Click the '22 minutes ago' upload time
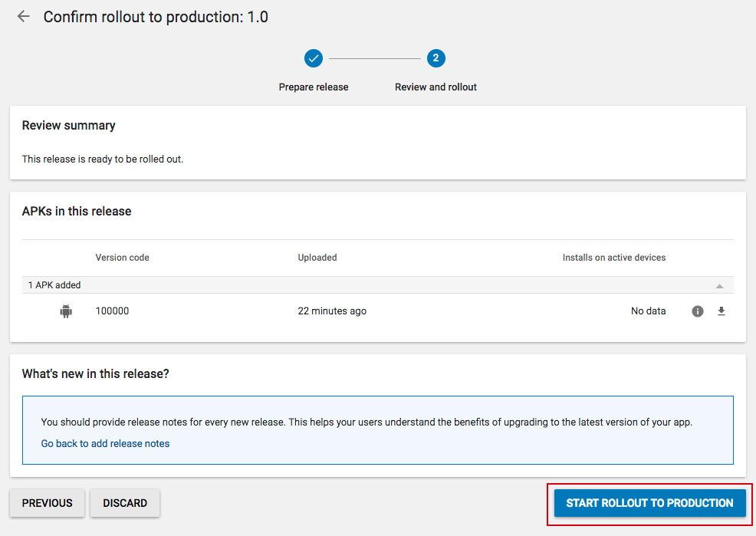 click(x=332, y=311)
